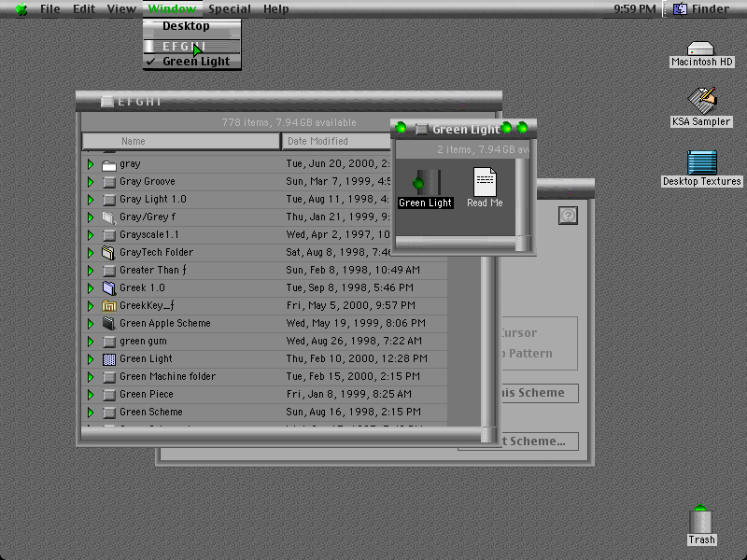
Task: Click the vertical scrollbar in Green Light window
Action: click(x=523, y=196)
